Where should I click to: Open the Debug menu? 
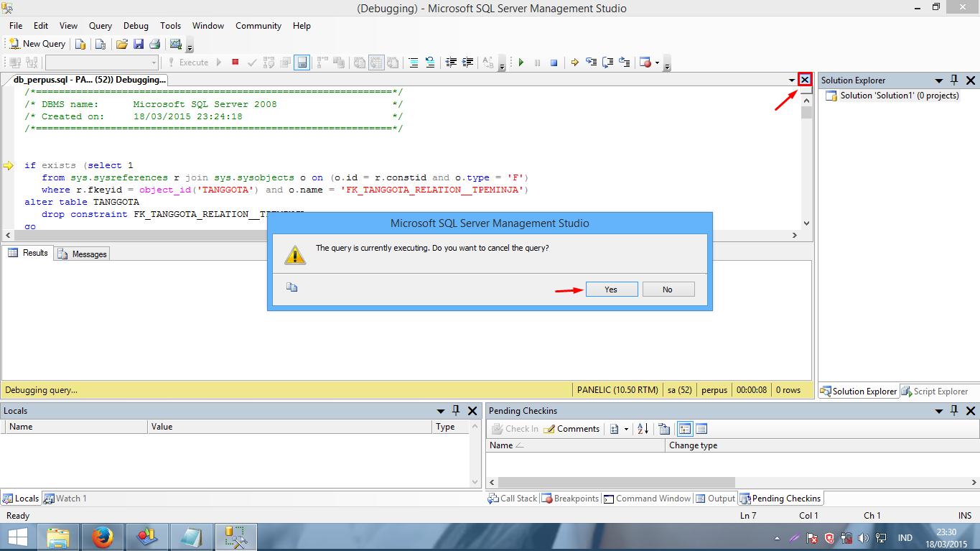click(135, 25)
